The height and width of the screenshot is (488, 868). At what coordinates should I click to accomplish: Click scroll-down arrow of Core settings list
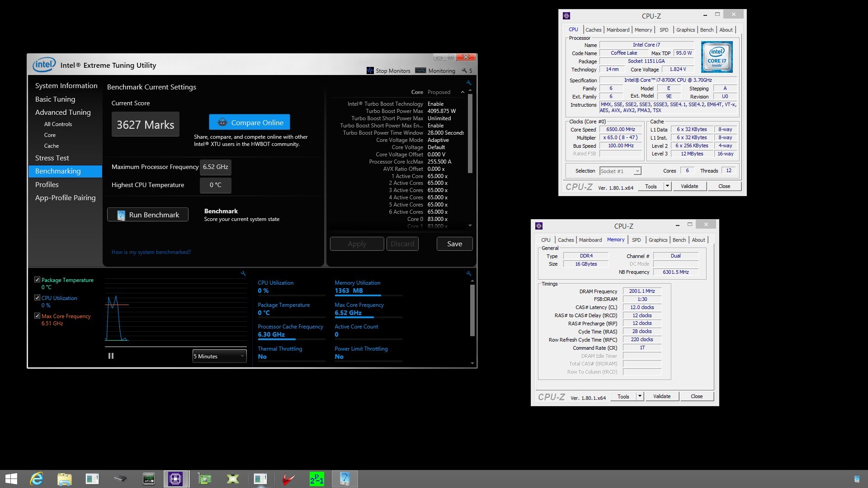tap(470, 225)
